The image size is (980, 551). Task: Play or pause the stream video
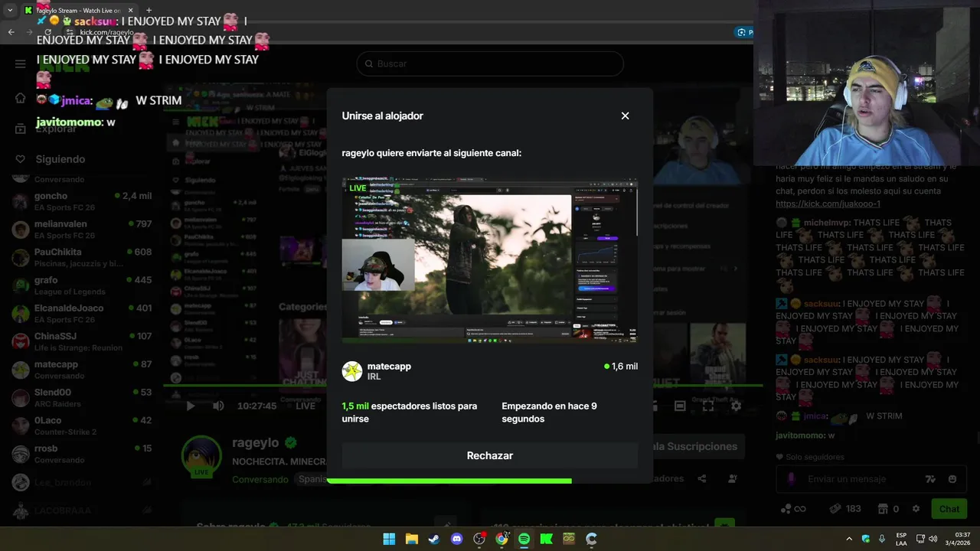[x=191, y=406]
